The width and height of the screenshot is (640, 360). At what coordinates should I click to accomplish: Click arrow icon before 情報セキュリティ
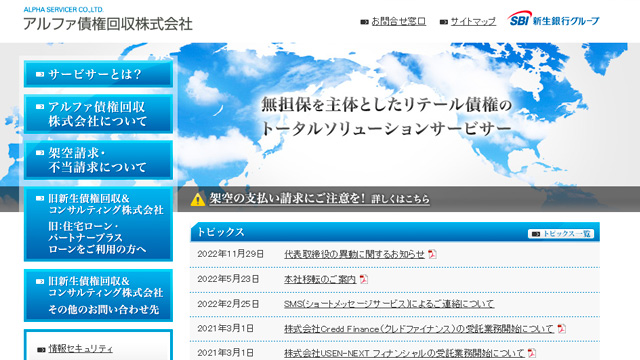(41, 350)
